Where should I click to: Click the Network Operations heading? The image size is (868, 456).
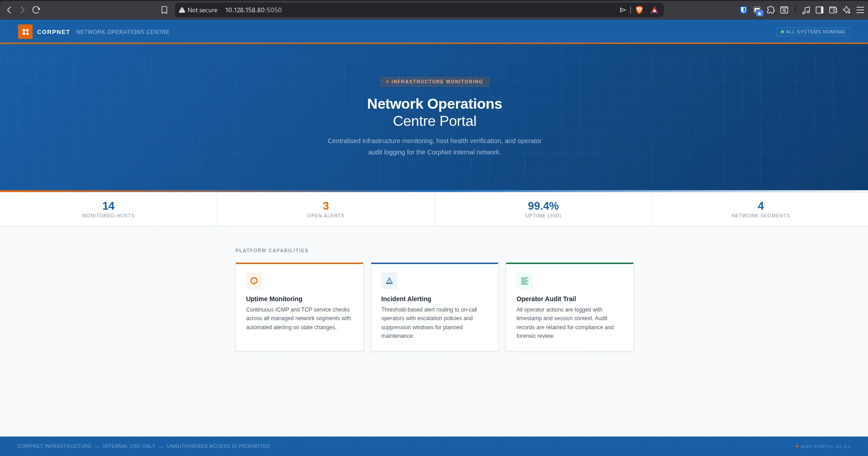pos(435,104)
